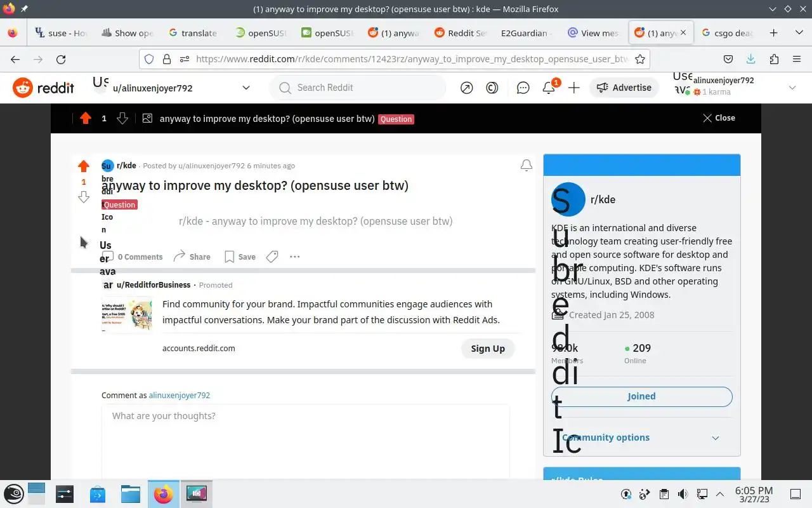Screen dimensions: 812x508
Task: Open the Firefox downloads panel
Action: click(x=751, y=59)
